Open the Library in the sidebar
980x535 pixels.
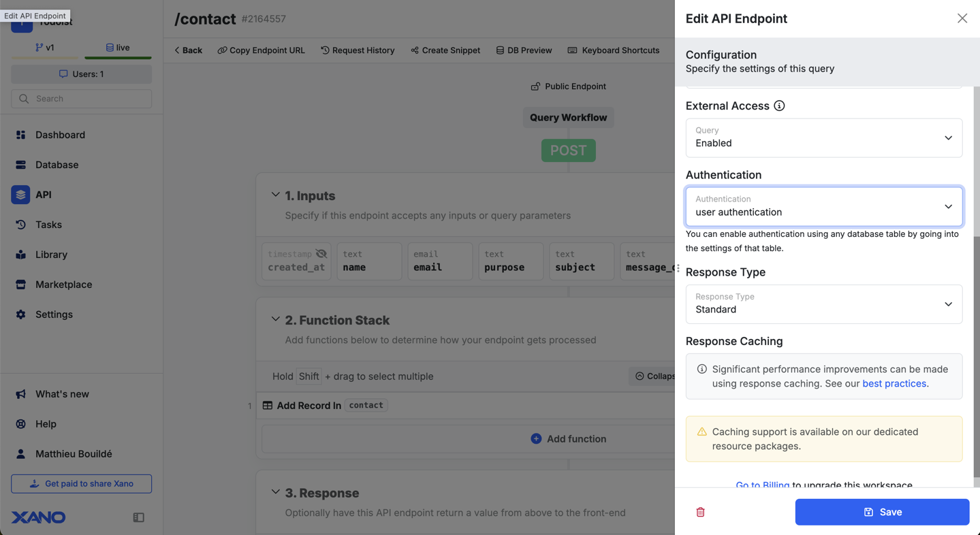click(51, 255)
